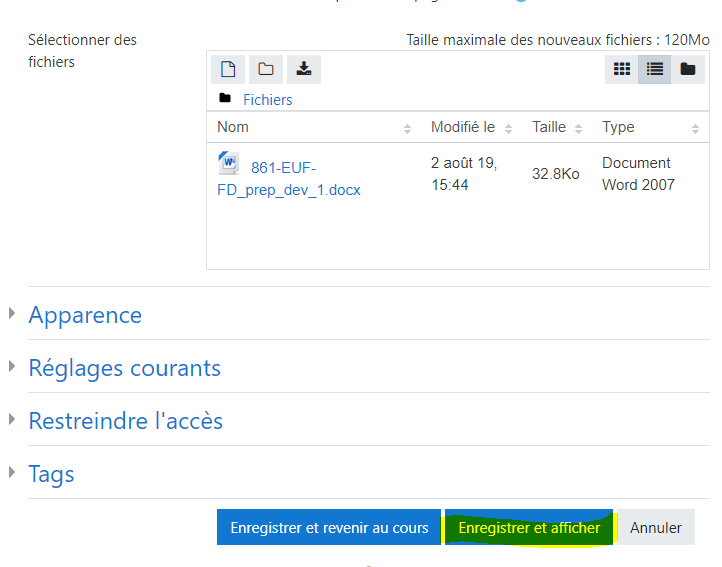Expand the Restreindre l'accès section
The image size is (722, 567).
pos(125,421)
